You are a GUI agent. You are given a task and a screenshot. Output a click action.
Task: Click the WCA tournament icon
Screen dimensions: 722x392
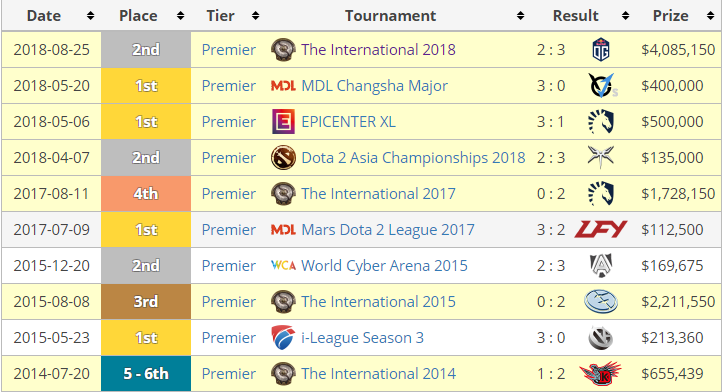(x=283, y=265)
